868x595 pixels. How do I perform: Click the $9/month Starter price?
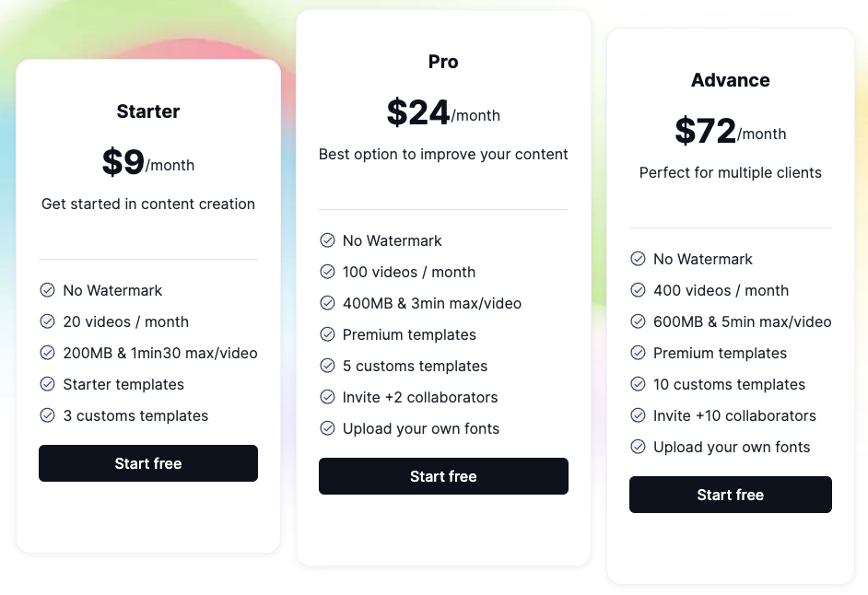click(148, 163)
